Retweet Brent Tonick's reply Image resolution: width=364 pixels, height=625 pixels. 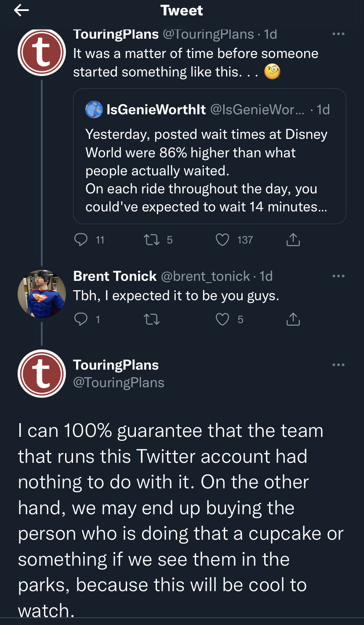coord(152,320)
